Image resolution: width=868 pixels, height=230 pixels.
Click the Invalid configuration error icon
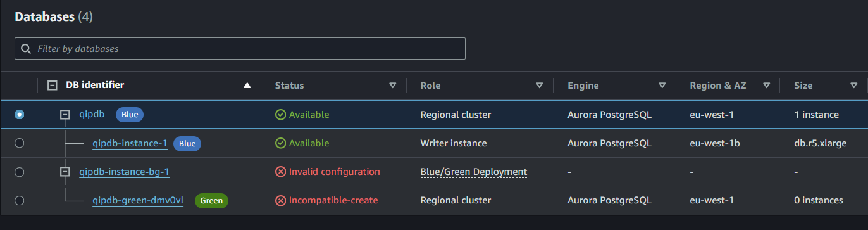280,172
